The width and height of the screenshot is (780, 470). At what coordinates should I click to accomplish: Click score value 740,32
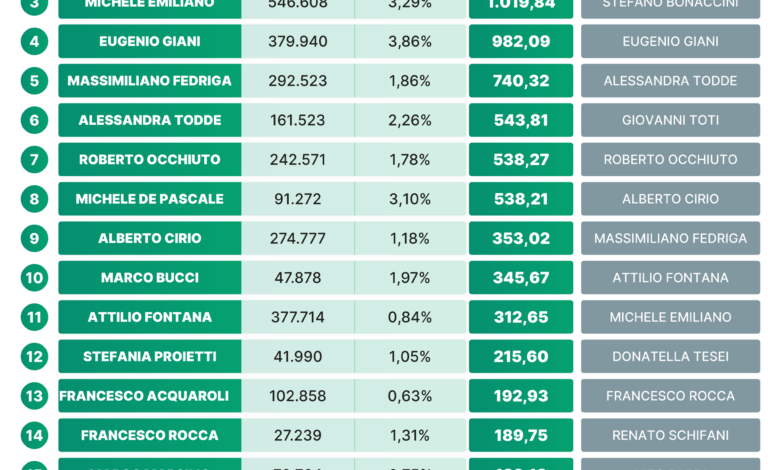(x=521, y=81)
